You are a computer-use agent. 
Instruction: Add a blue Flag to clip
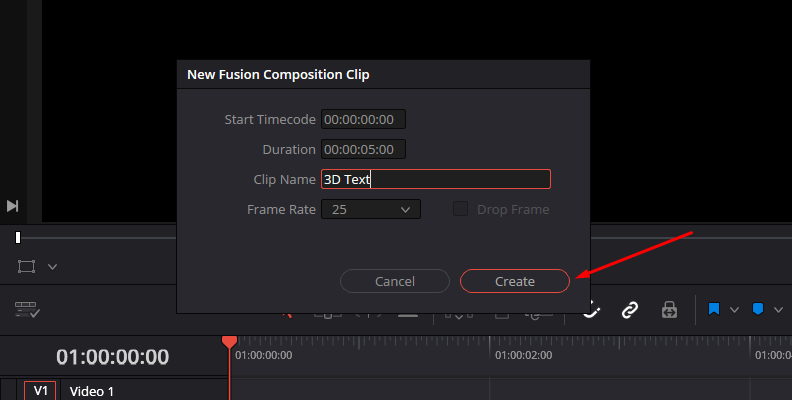[714, 310]
